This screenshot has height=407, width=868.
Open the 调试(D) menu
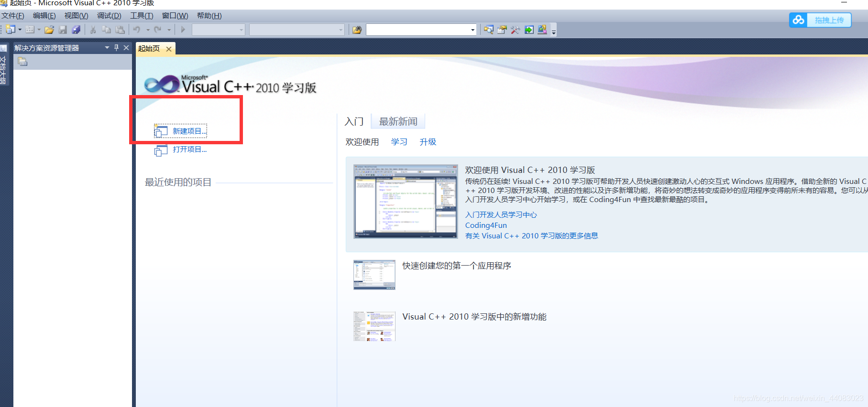pyautogui.click(x=109, y=16)
